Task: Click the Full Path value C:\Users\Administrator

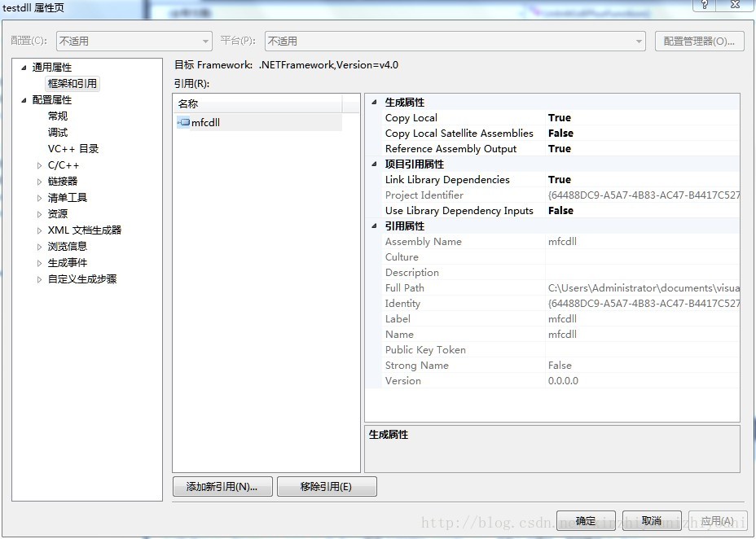Action: pyautogui.click(x=644, y=287)
